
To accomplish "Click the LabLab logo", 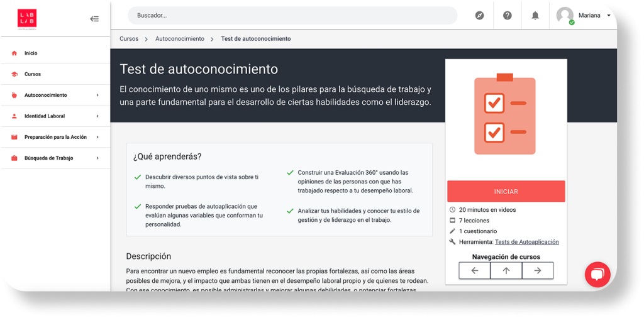I will click(27, 18).
